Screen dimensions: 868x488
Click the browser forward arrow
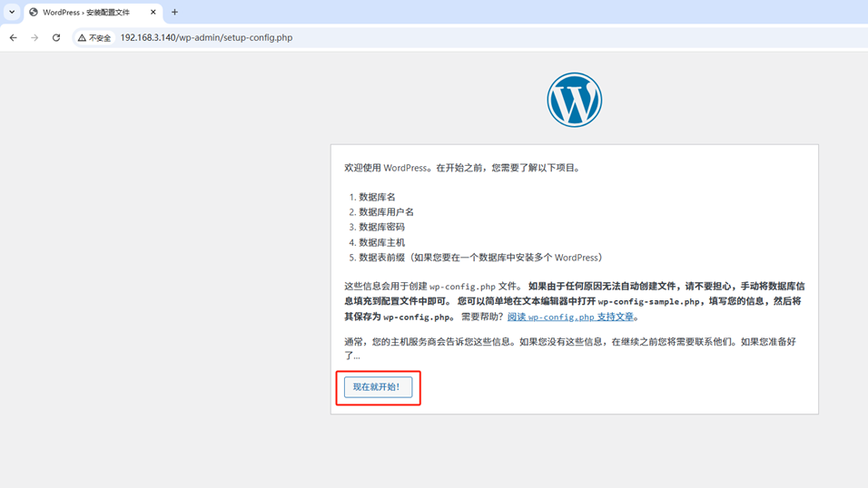point(35,37)
